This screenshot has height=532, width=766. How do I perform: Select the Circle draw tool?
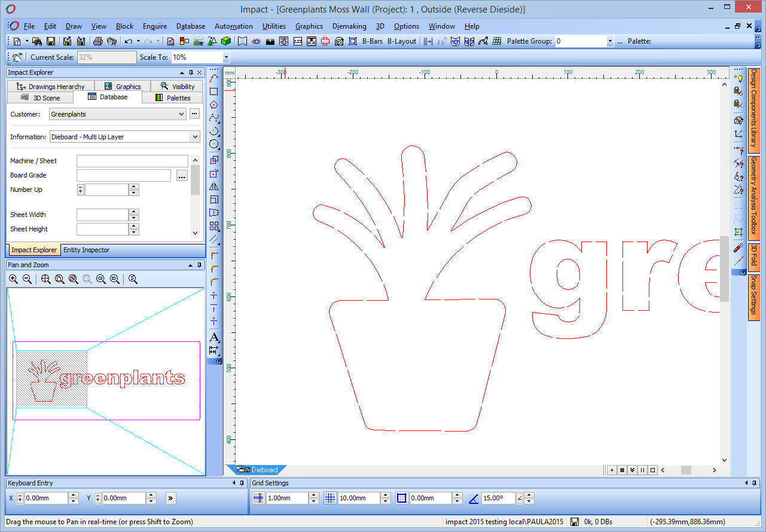tap(214, 144)
